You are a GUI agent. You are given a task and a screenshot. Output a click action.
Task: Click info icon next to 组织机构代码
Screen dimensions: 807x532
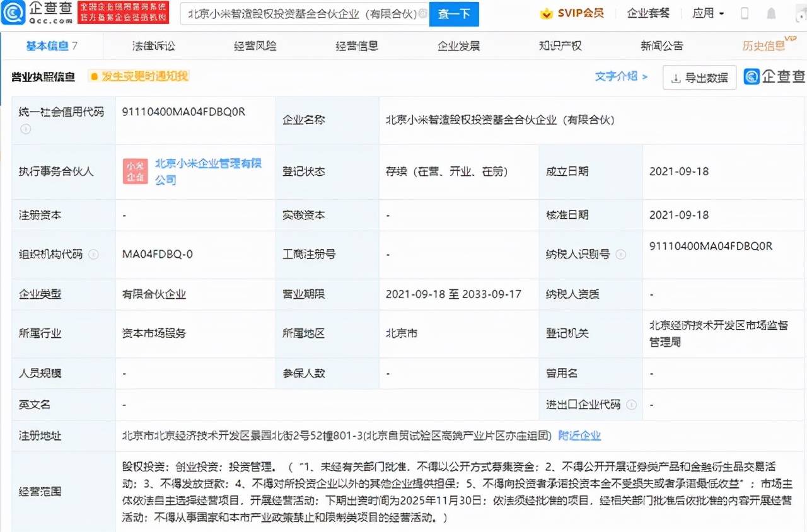point(93,255)
